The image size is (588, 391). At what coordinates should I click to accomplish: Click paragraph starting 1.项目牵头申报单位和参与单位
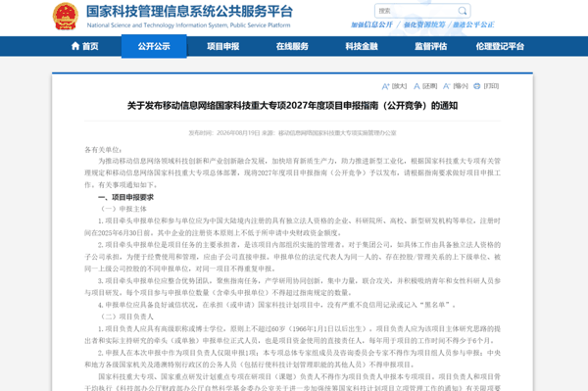(x=292, y=226)
